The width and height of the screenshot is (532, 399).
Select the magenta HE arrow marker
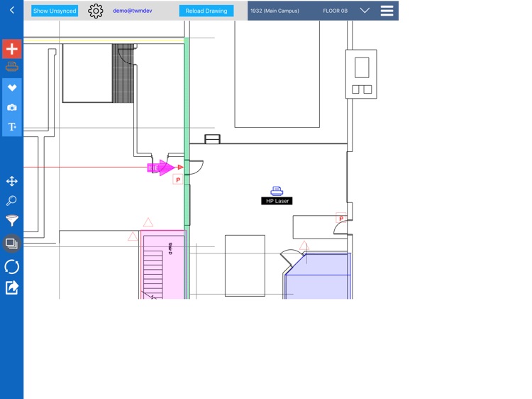click(x=161, y=168)
